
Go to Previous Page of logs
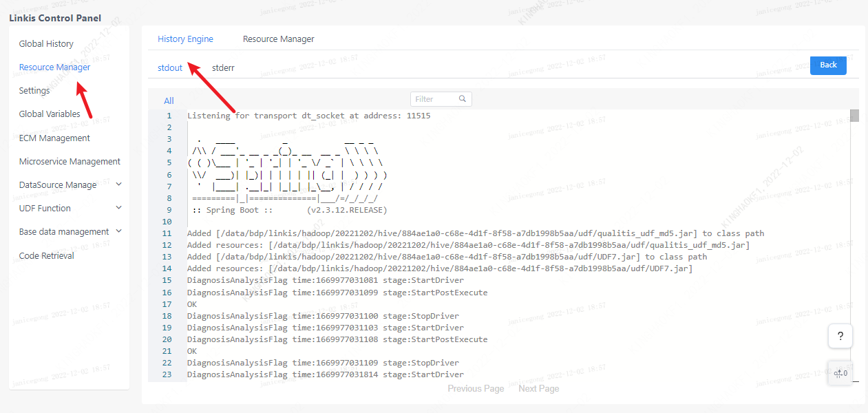click(476, 389)
